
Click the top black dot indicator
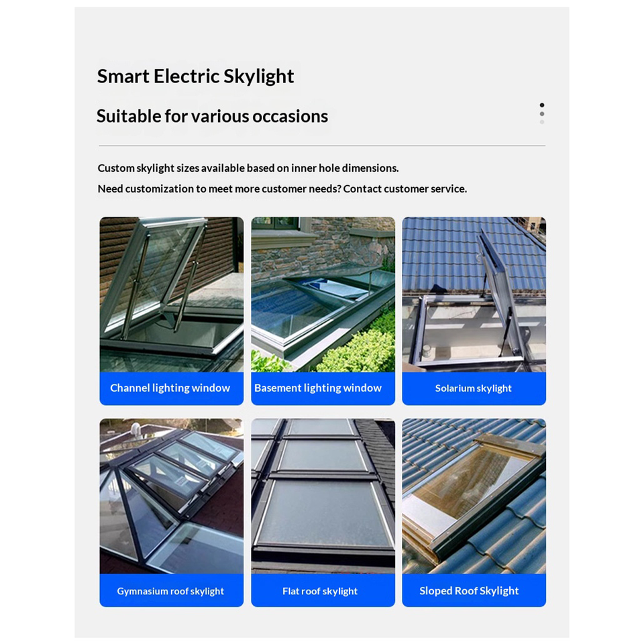(x=542, y=105)
